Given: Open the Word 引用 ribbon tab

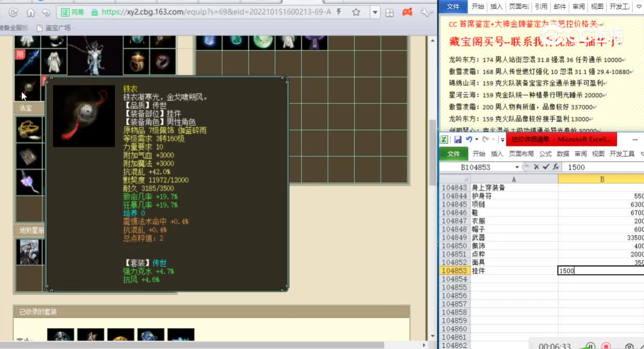Looking at the screenshot, I should coord(541,6).
